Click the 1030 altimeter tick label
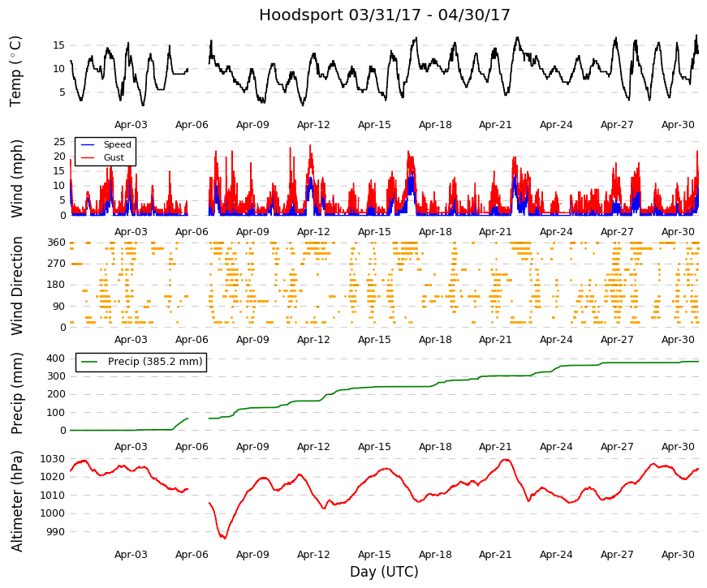This screenshot has width=707, height=588. click(52, 459)
